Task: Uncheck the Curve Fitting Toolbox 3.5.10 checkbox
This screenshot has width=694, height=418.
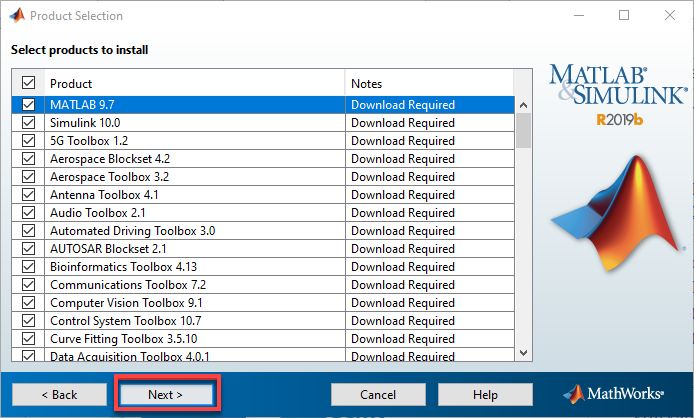Action: (x=28, y=339)
